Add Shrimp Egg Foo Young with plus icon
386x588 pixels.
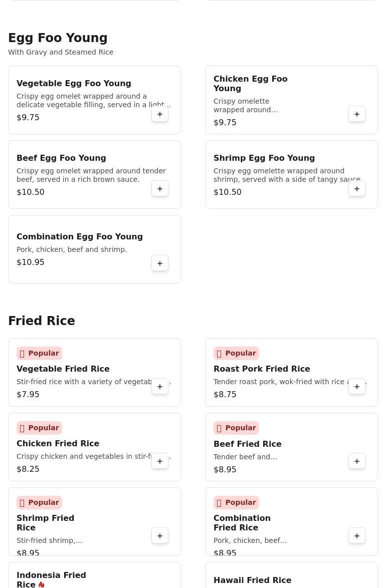tap(357, 189)
